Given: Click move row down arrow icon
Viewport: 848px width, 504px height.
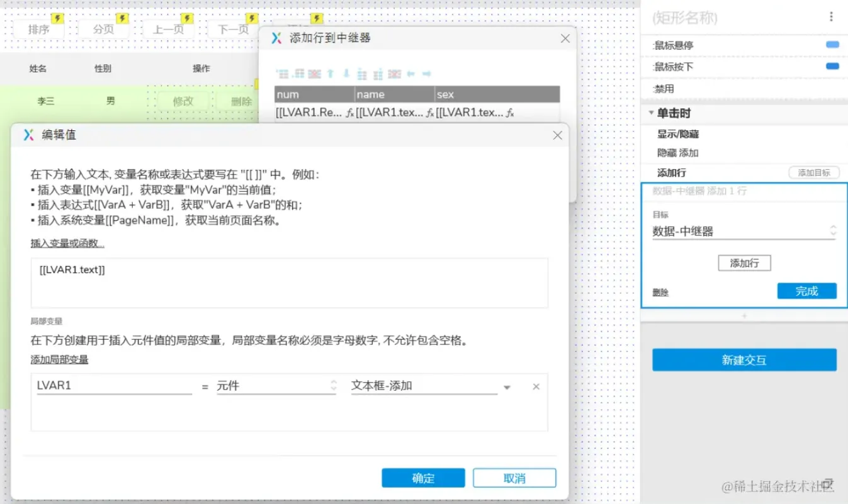Looking at the screenshot, I should click(x=346, y=74).
